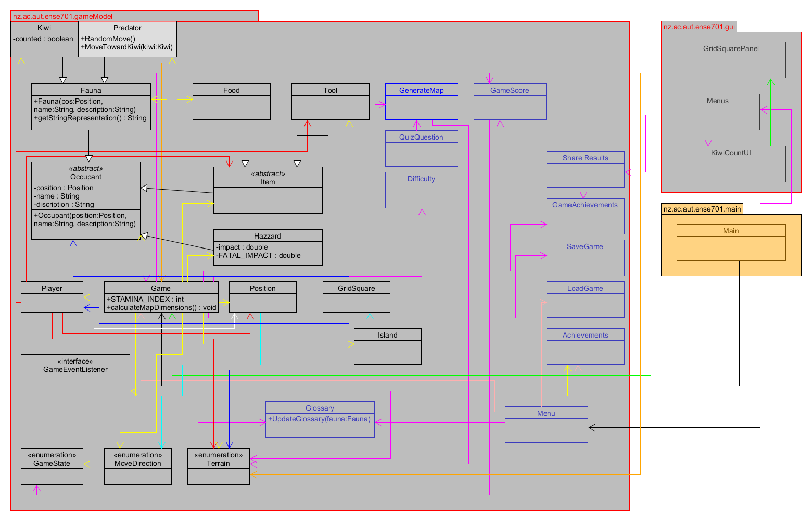
Task: Click the nz.ac.aut.ense701.gameModel package tab
Action: pyautogui.click(x=134, y=16)
